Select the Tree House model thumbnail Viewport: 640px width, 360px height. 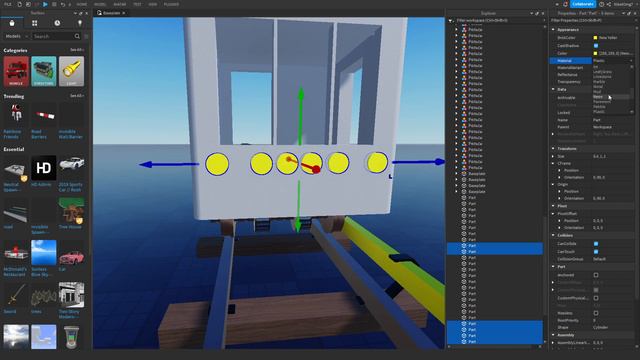tap(71, 210)
